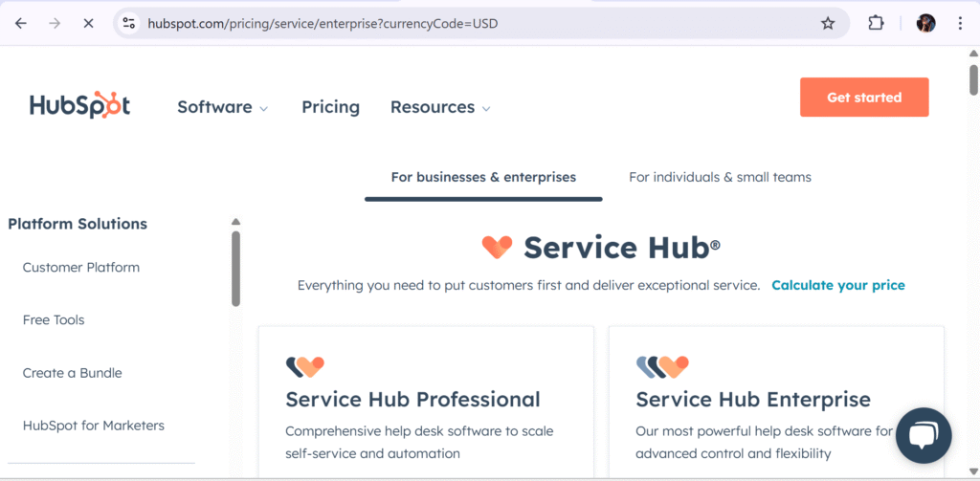Click the sidebar scroll-up arrow
The height and width of the screenshot is (481, 980).
(x=235, y=221)
